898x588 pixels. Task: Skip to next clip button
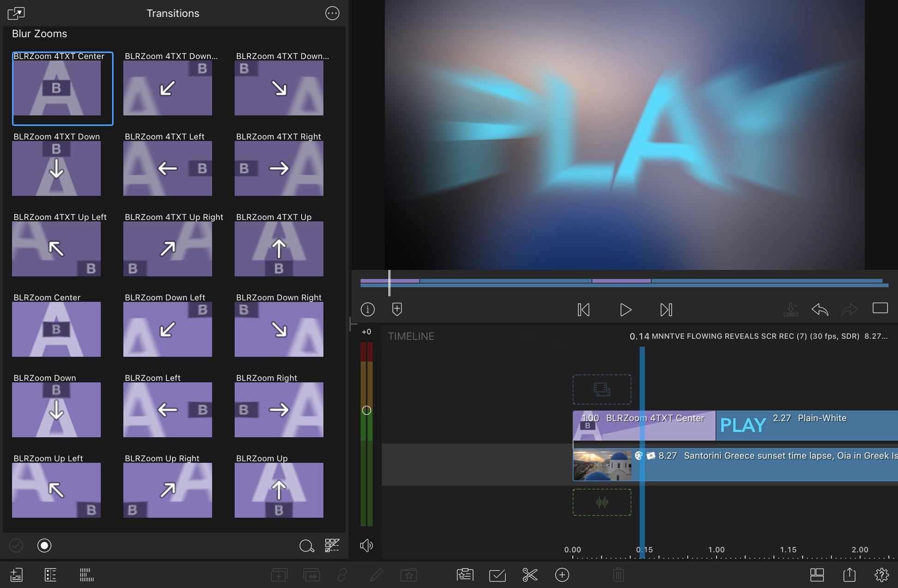(666, 309)
